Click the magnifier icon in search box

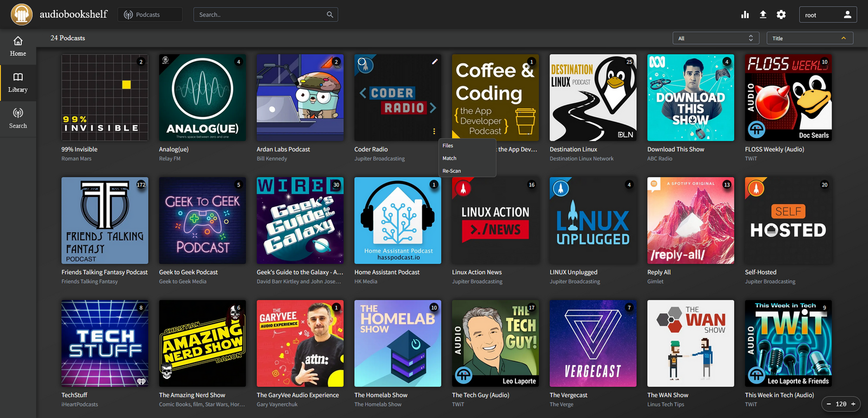pyautogui.click(x=330, y=15)
